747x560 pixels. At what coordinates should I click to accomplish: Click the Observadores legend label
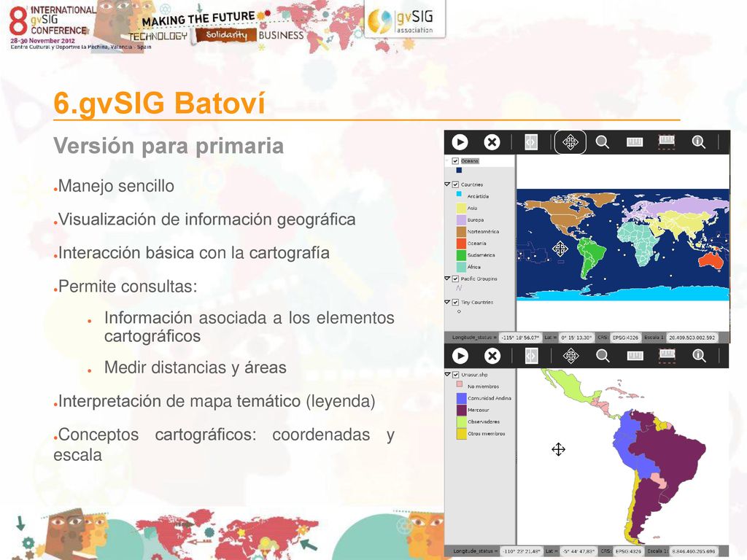pyautogui.click(x=484, y=422)
